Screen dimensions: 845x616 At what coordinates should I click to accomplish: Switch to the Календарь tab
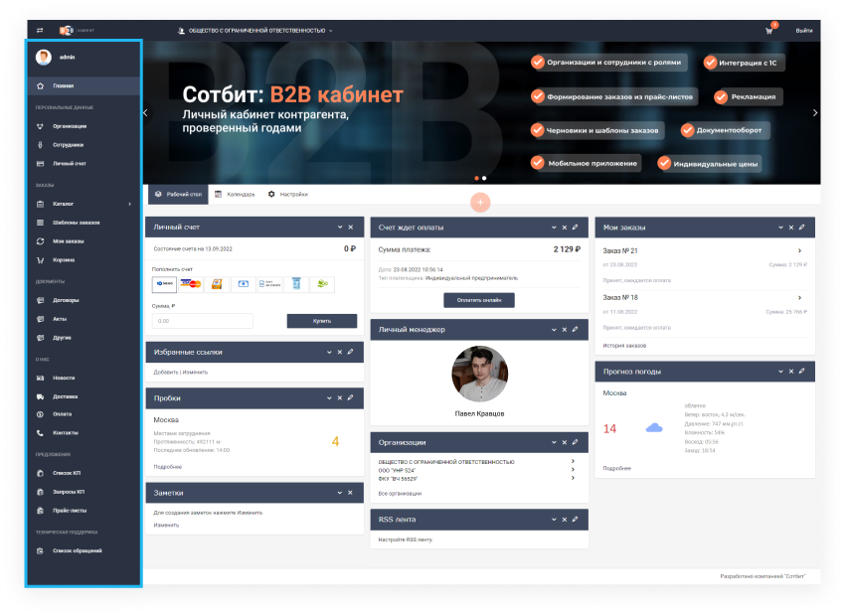click(236, 194)
